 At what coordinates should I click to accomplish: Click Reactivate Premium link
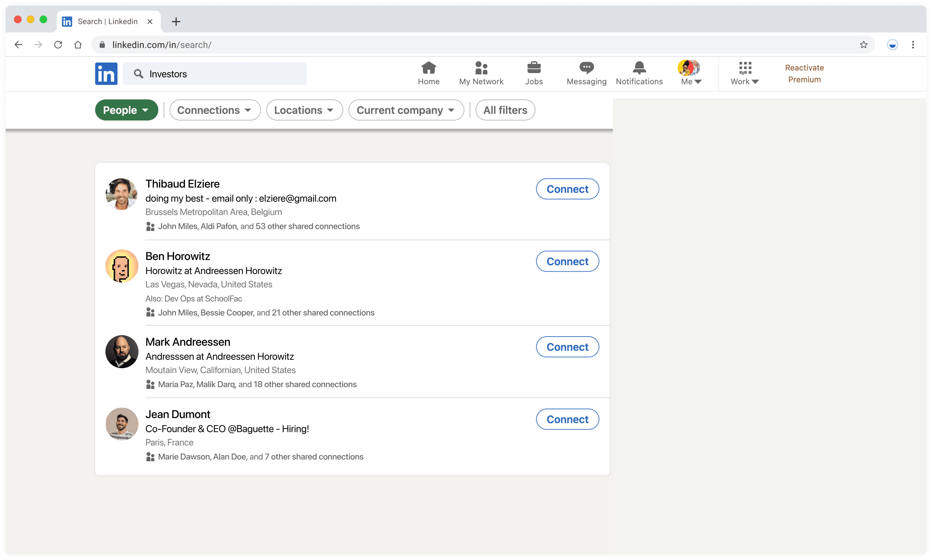click(804, 73)
